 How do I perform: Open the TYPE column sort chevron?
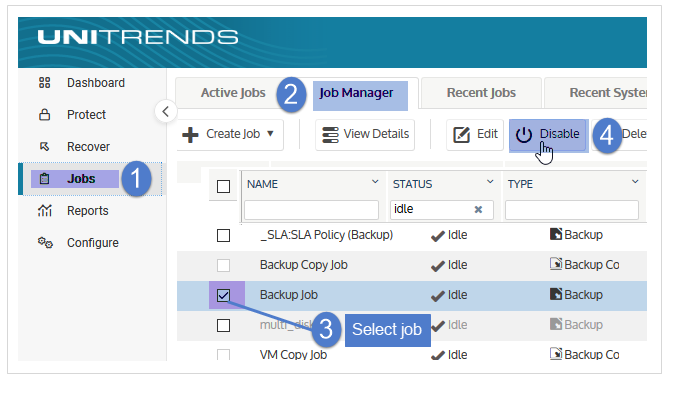(x=635, y=182)
